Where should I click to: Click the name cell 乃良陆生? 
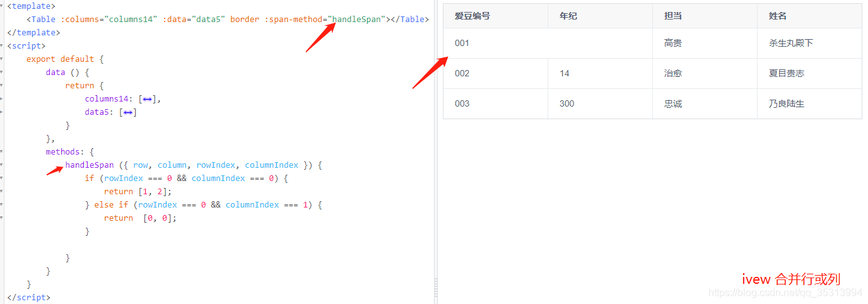click(x=809, y=103)
